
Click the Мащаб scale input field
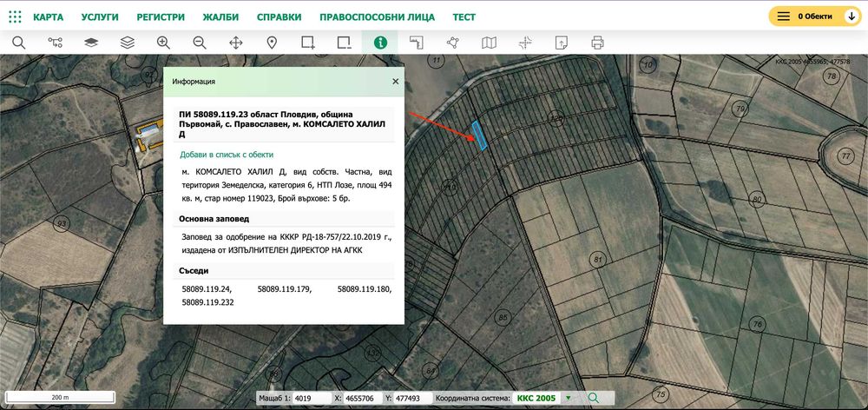click(x=311, y=398)
